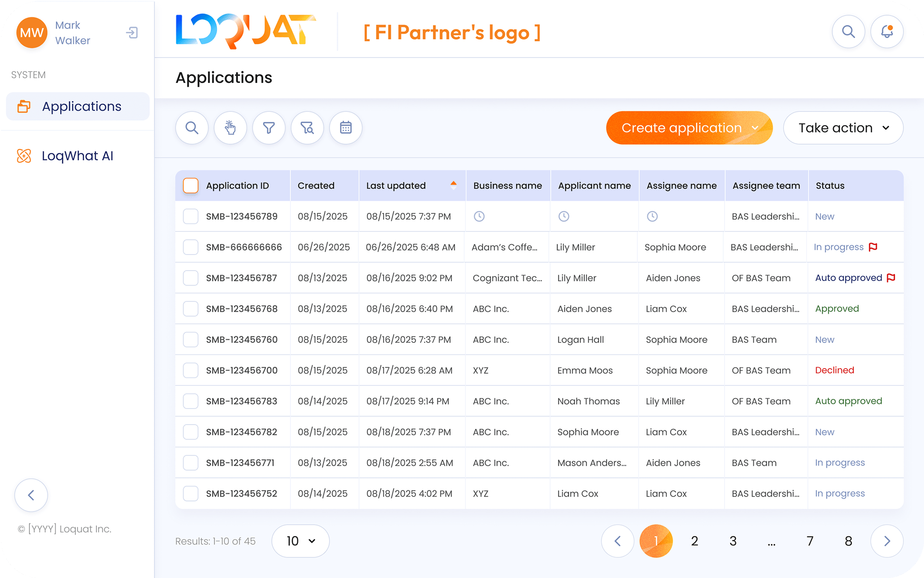The image size is (924, 578).
Task: Click the search icon in the top header
Action: point(849,31)
